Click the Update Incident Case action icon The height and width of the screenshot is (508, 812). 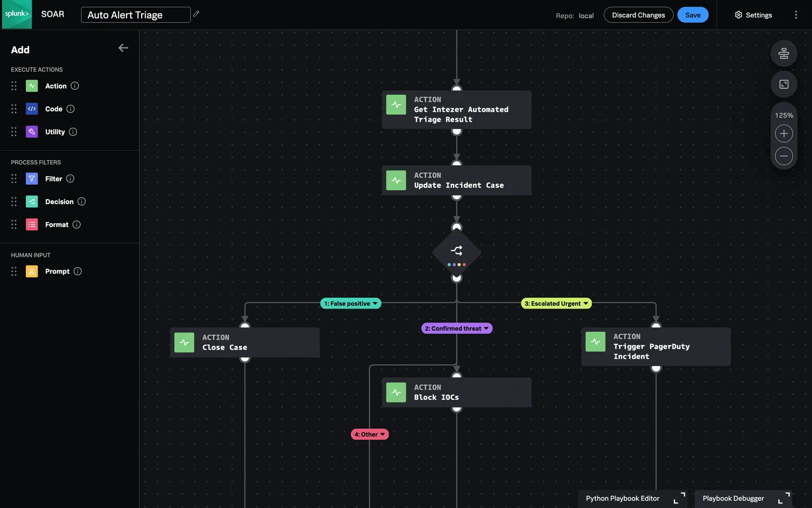click(x=396, y=180)
